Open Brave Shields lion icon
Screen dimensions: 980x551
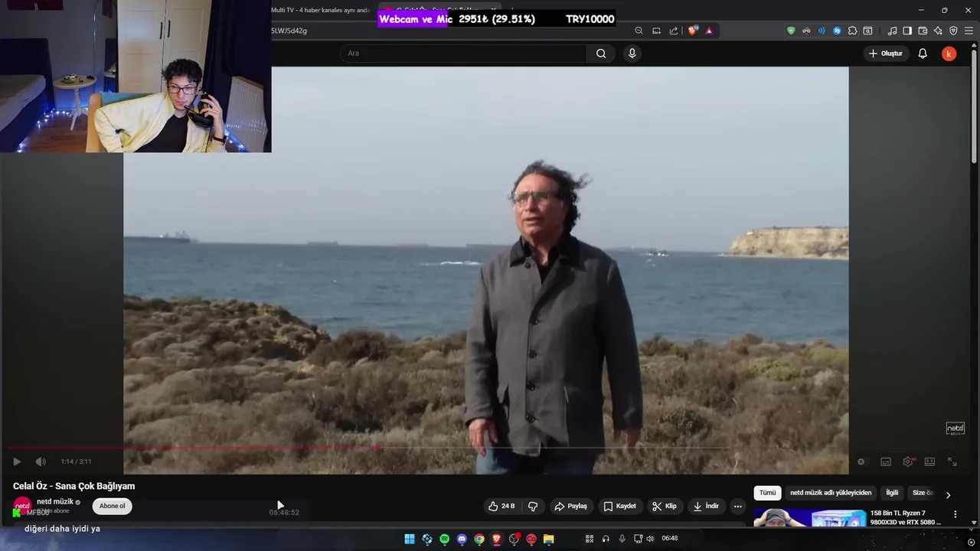(693, 31)
